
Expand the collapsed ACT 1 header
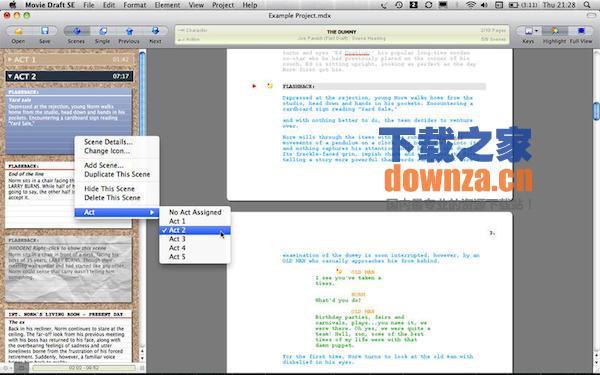69,60
